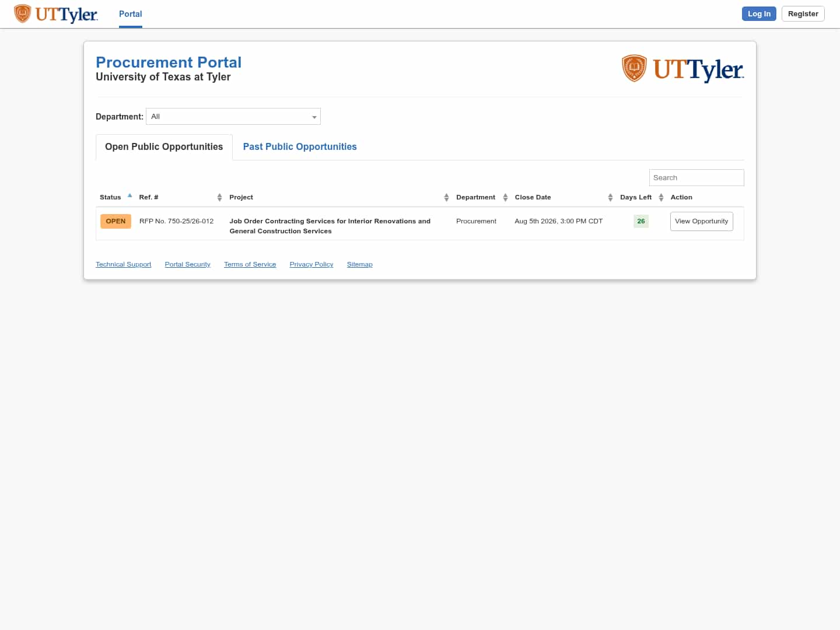Click the Aug 5th 2026 close date cell
Image resolution: width=840 pixels, height=630 pixels.
tap(558, 221)
